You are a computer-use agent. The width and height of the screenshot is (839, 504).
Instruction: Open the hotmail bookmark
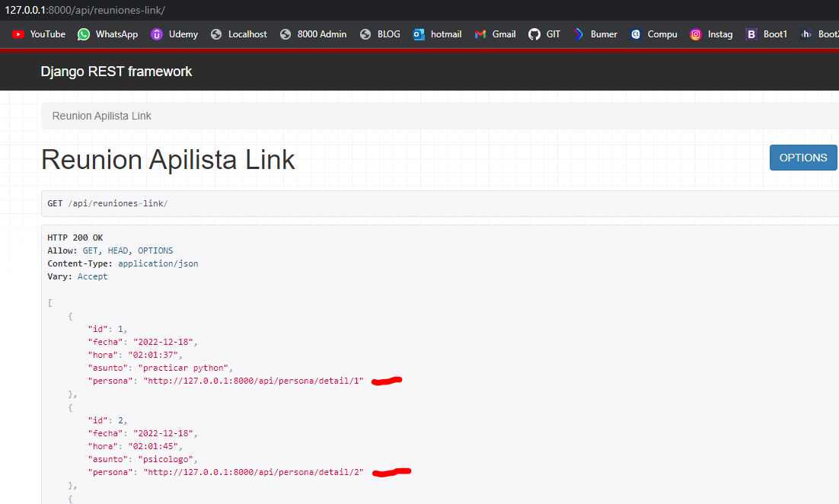click(437, 34)
